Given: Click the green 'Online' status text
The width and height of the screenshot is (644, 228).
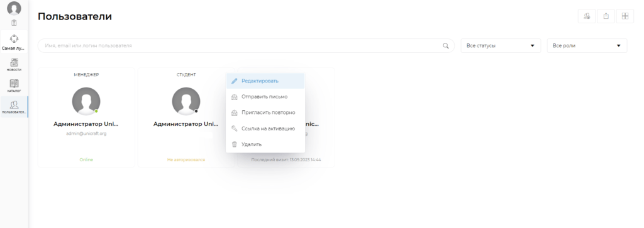Looking at the screenshot, I should pos(86,160).
